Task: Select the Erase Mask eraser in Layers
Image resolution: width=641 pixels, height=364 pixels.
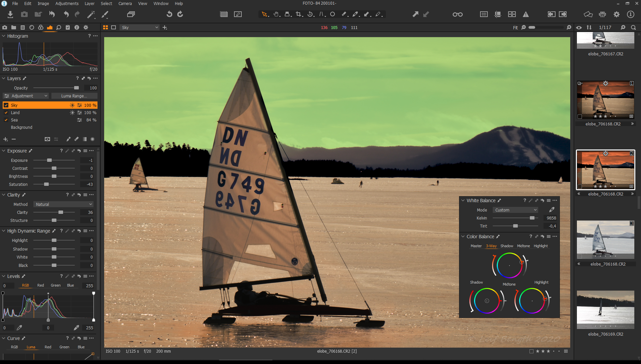Action: click(x=76, y=139)
